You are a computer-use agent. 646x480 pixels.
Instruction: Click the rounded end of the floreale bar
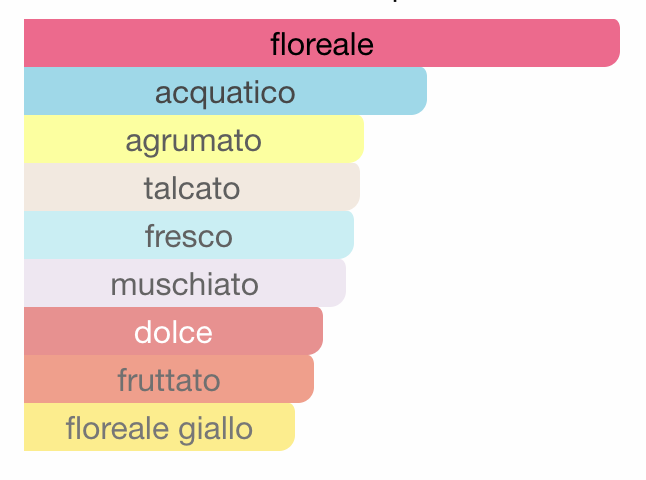[x=611, y=43]
